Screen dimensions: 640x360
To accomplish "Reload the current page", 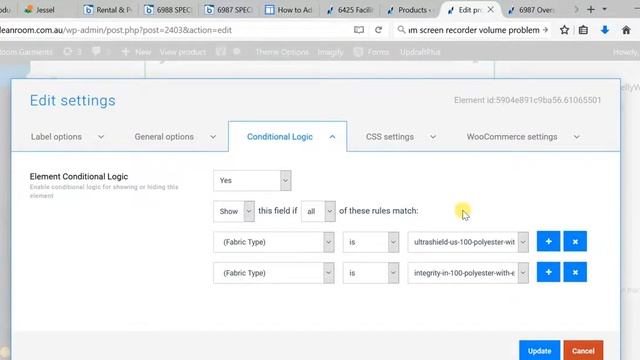I will click(x=378, y=30).
